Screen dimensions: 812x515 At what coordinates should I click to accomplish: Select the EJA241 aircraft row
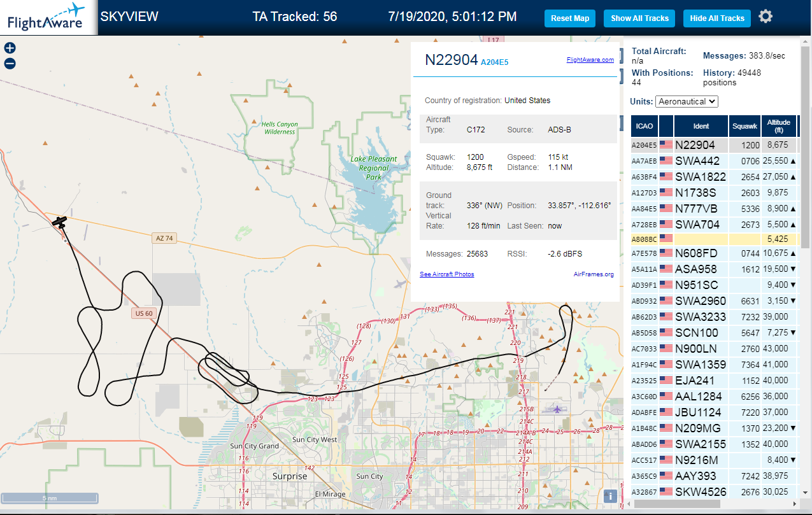[x=715, y=380]
